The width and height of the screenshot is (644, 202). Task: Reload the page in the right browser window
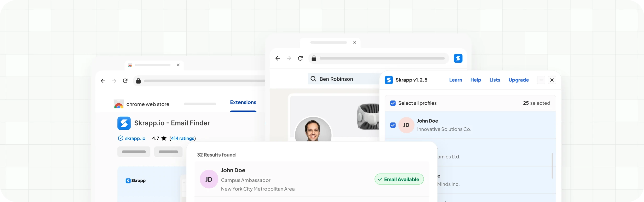(x=300, y=58)
